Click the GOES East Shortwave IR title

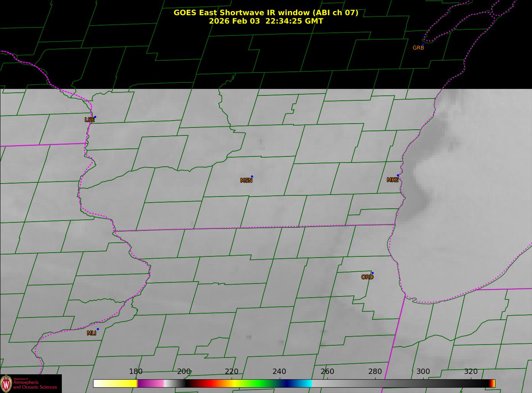point(266,13)
